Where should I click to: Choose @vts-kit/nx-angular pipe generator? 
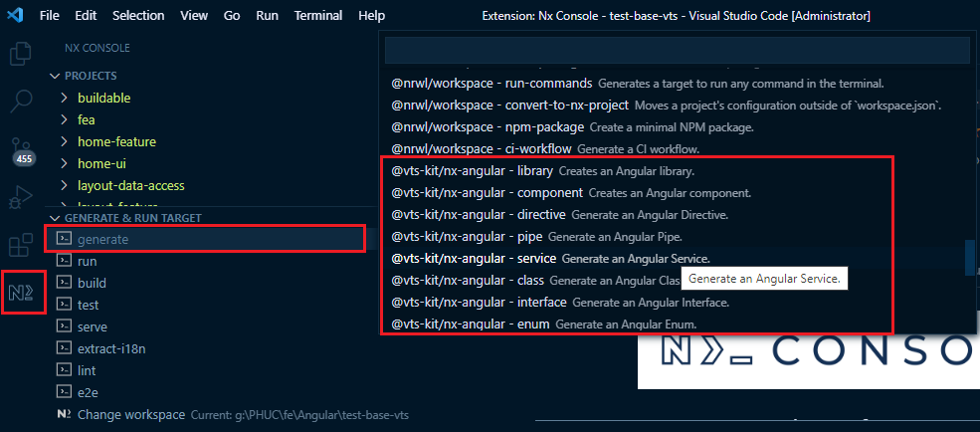click(x=677, y=236)
